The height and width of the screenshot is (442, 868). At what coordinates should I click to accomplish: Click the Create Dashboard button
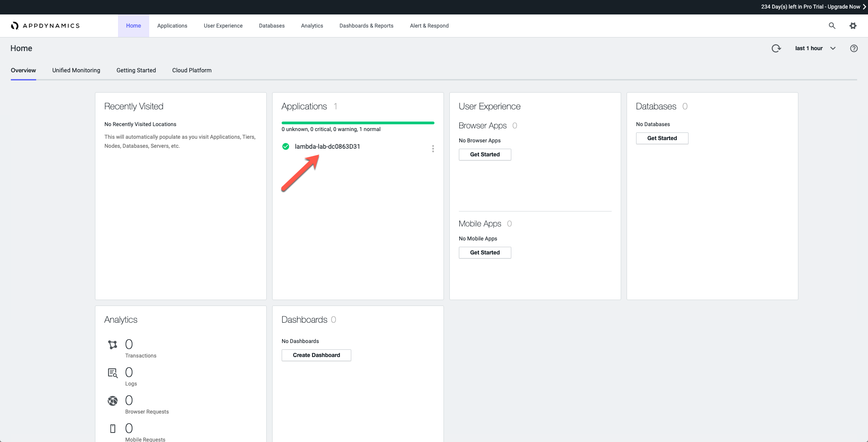coord(316,355)
